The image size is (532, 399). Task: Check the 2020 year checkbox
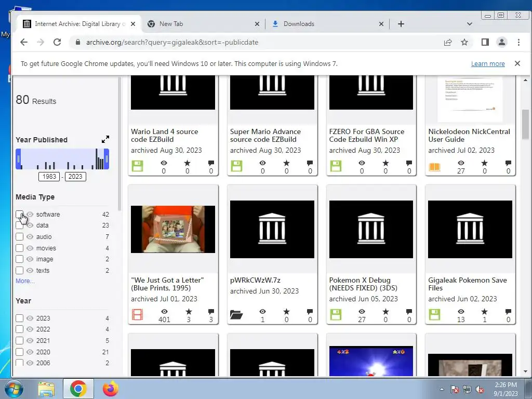19,352
